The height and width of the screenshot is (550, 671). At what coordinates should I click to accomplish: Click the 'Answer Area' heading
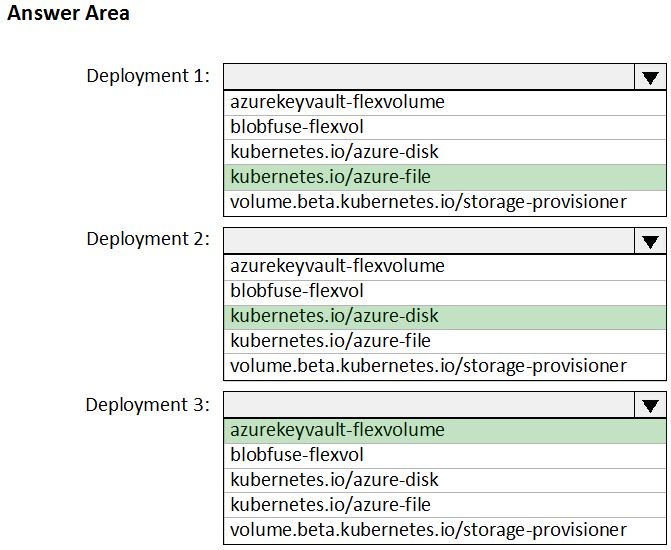[x=68, y=13]
